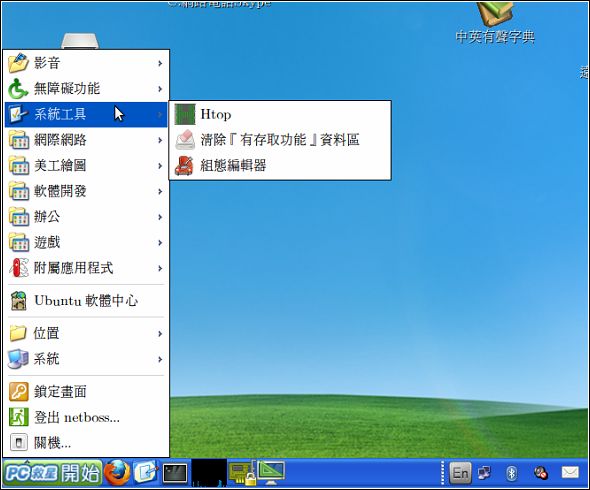Click the red 組態編輯器 icon
This screenshot has height=490, width=590.
point(185,166)
